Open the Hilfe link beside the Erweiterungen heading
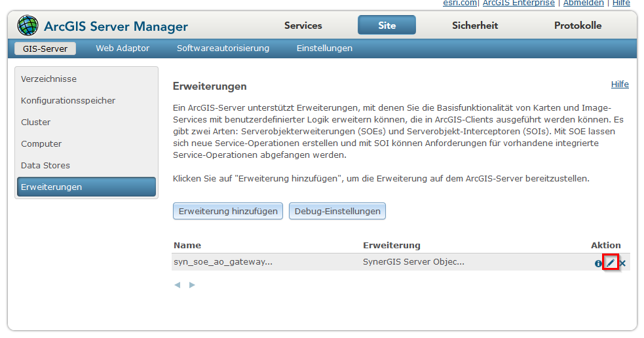 pos(620,84)
